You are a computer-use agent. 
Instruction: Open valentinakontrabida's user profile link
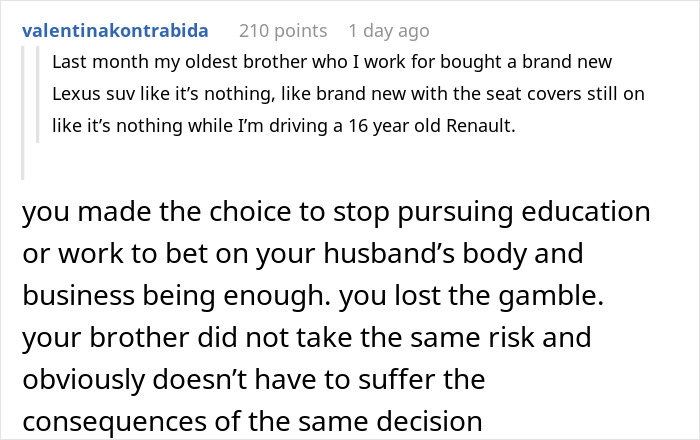click(114, 31)
